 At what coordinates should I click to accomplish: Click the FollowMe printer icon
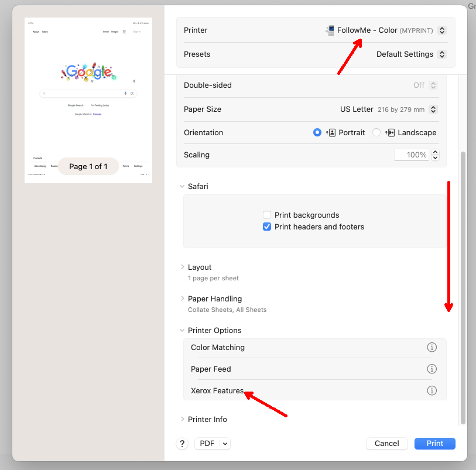tap(330, 30)
